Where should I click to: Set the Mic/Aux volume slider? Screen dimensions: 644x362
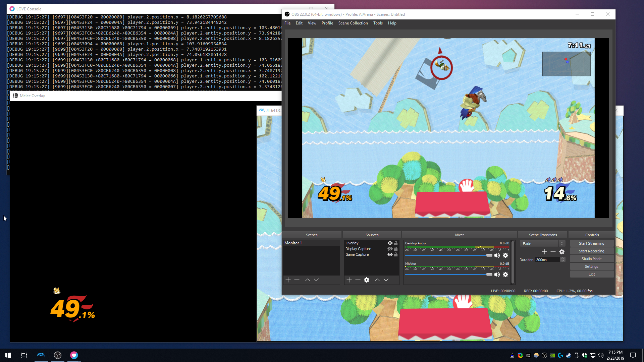tap(449, 275)
